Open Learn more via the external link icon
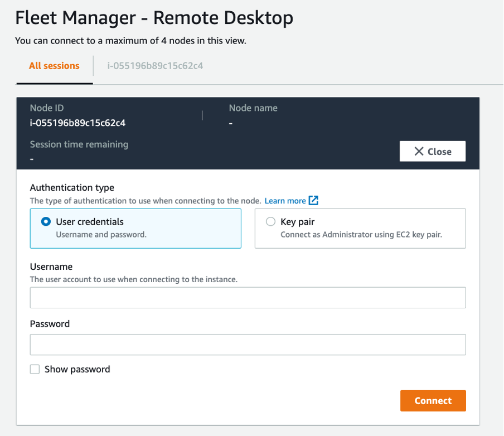504x436 pixels. point(313,201)
